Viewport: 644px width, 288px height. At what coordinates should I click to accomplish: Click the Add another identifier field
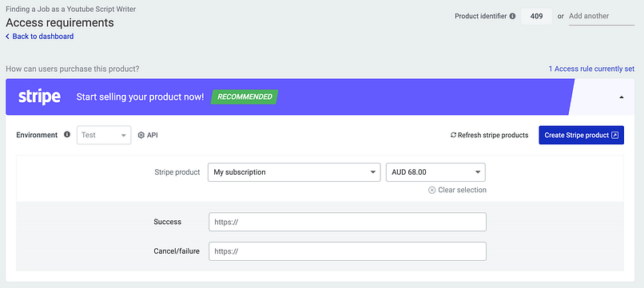tap(602, 17)
